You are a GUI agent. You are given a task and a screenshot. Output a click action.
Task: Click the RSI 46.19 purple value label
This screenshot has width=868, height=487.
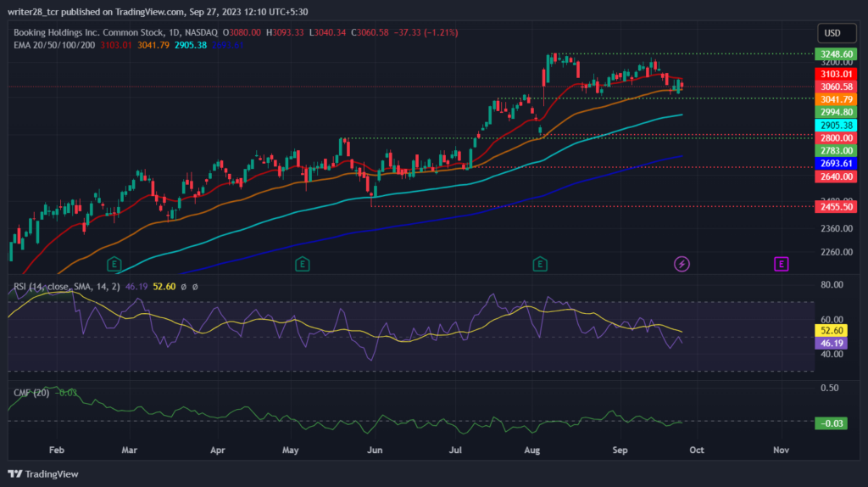click(x=831, y=344)
